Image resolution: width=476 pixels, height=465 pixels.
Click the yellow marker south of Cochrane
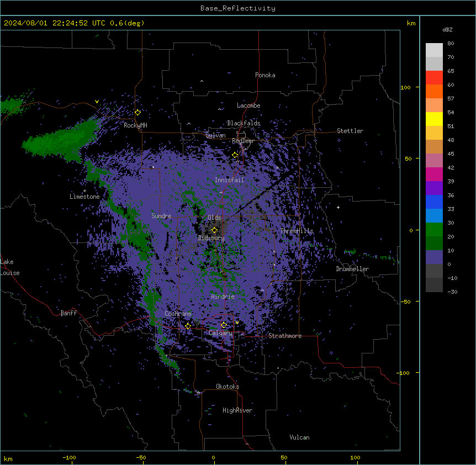188,326
